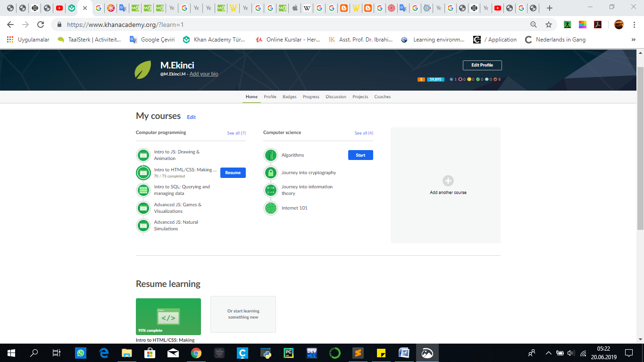Click the Advanced JS: Natural Simulations icon
The height and width of the screenshot is (362, 644).
coord(143,226)
